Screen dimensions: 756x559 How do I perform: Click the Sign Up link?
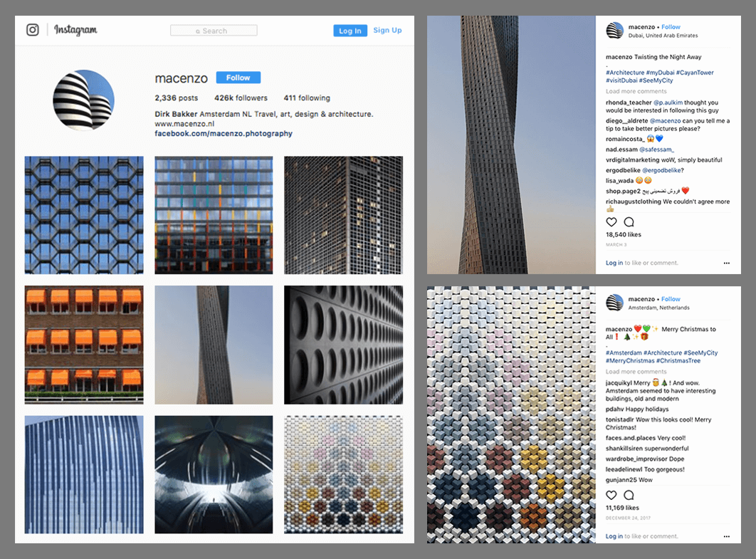[387, 30]
